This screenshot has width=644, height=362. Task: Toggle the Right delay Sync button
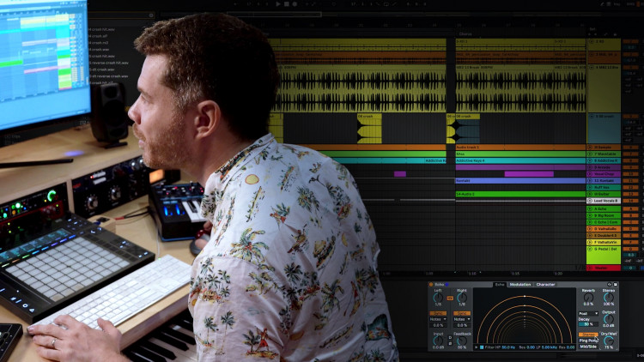click(x=462, y=313)
